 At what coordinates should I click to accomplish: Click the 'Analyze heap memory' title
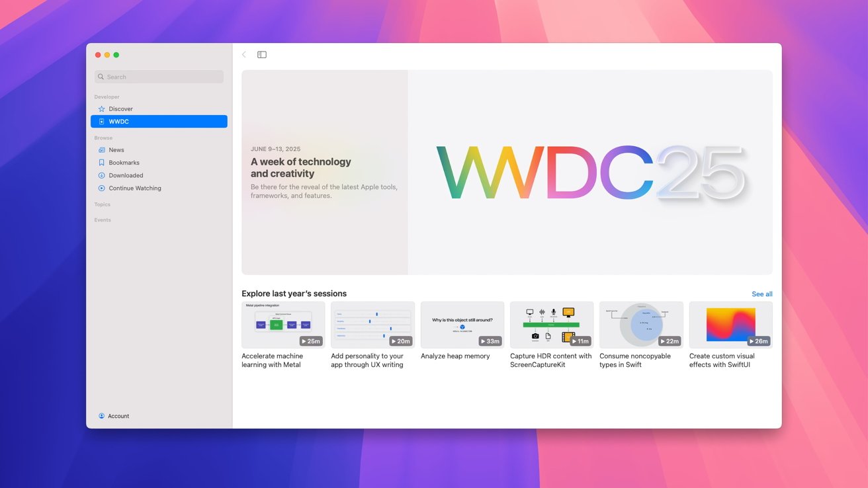455,356
